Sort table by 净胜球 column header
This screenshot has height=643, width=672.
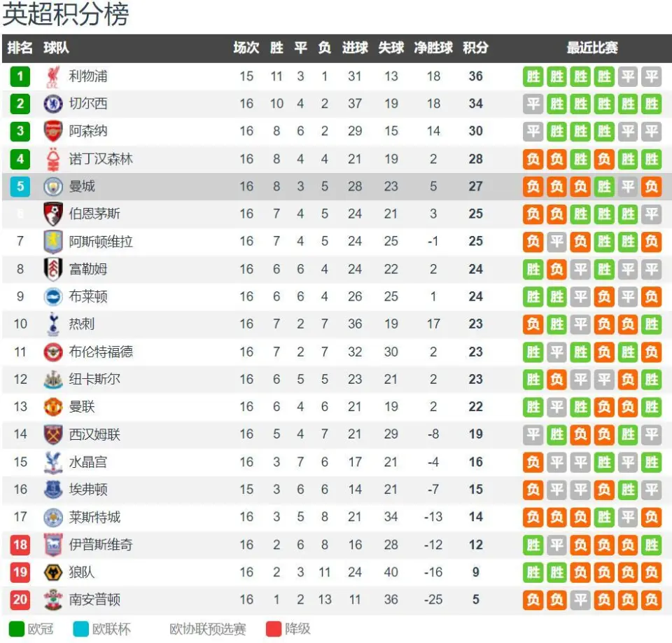433,48
